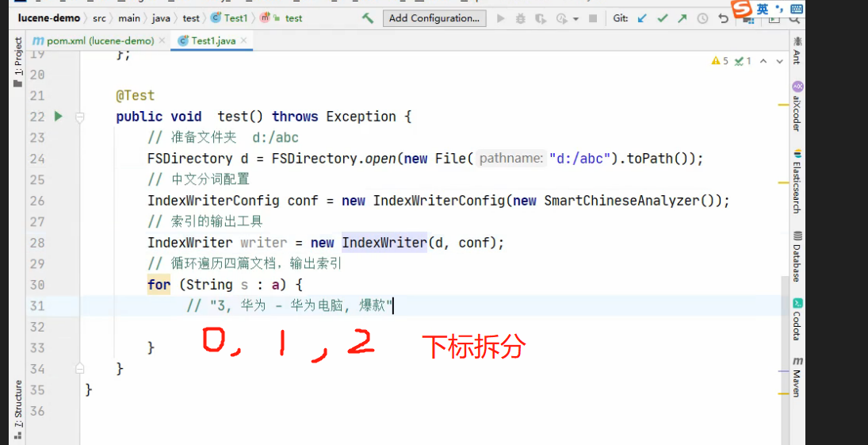This screenshot has width=868, height=445.
Task: Open the Codota tool window
Action: tap(797, 320)
